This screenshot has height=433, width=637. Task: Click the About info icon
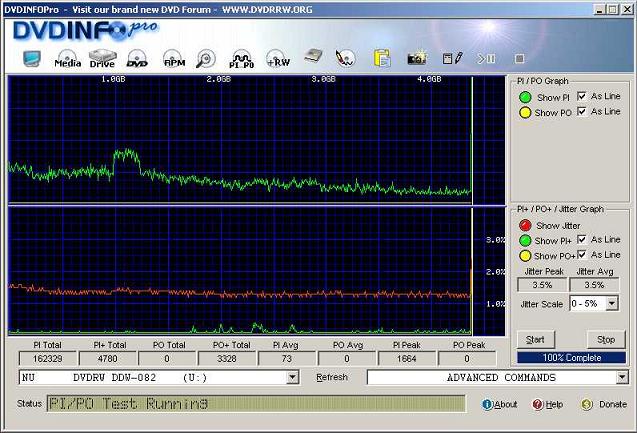tap(487, 405)
